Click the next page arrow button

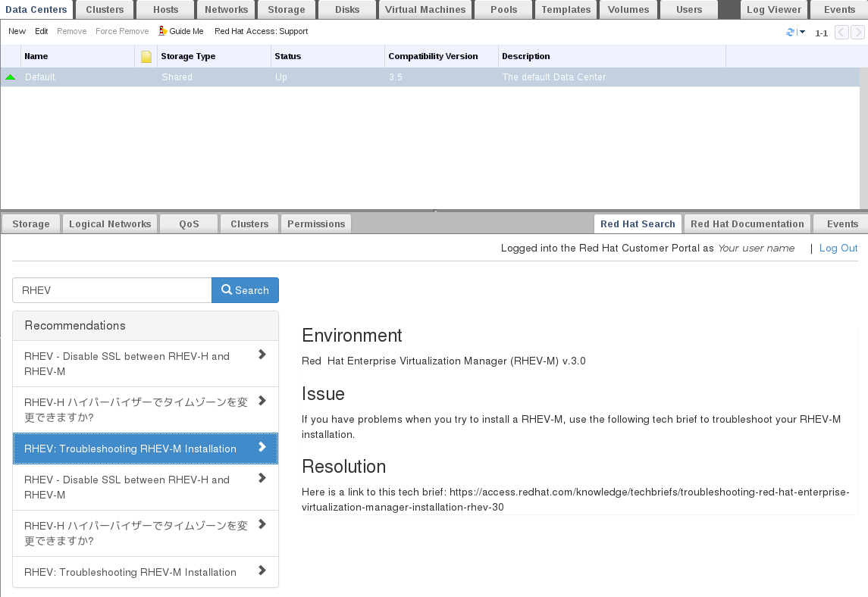click(857, 32)
